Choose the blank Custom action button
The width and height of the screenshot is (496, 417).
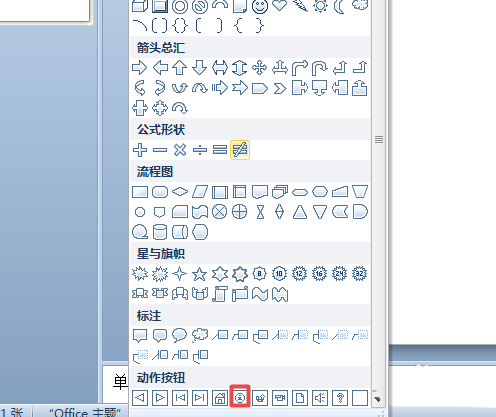click(360, 398)
